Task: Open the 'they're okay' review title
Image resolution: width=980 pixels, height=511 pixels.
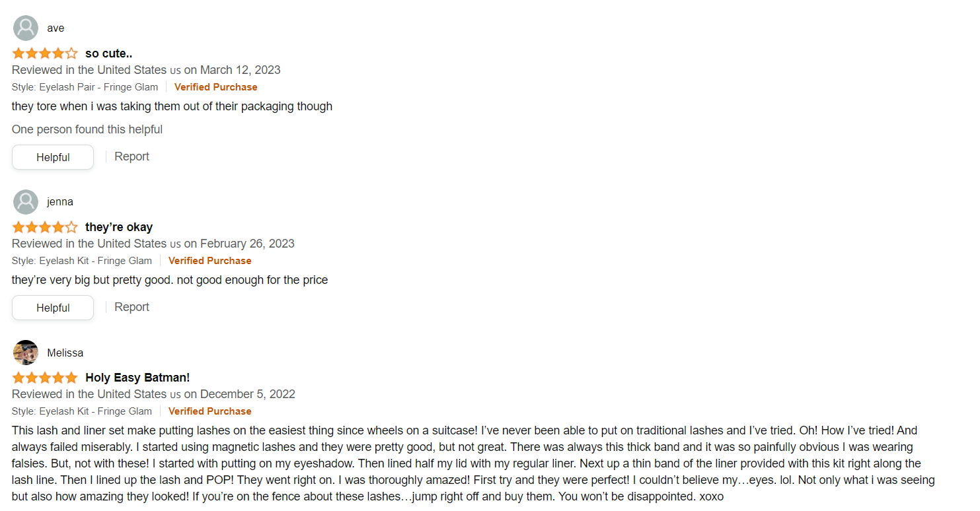Action: [119, 227]
